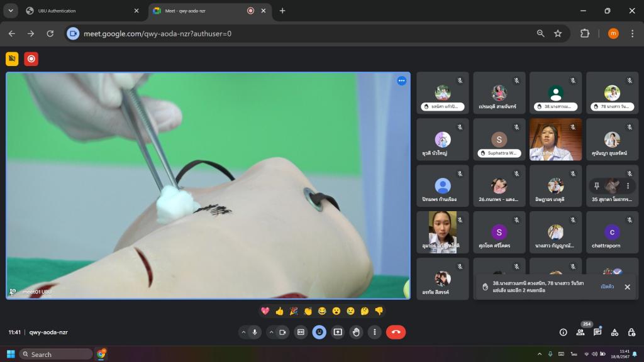The height and width of the screenshot is (362, 644).
Task: Raise hand in the meeting
Action: click(356, 332)
